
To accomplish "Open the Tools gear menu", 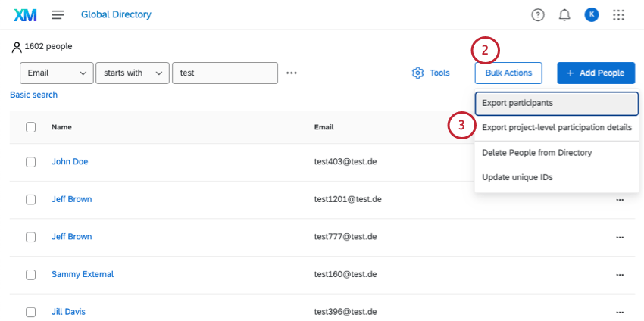I will [430, 73].
